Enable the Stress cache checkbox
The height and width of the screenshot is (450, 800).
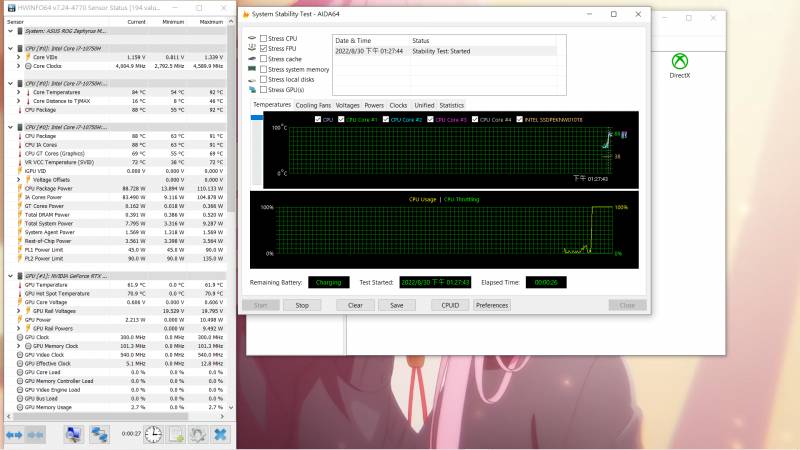(x=263, y=59)
